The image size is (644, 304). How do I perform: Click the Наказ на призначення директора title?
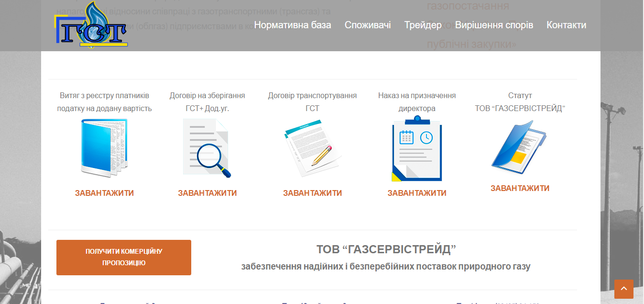click(x=417, y=102)
